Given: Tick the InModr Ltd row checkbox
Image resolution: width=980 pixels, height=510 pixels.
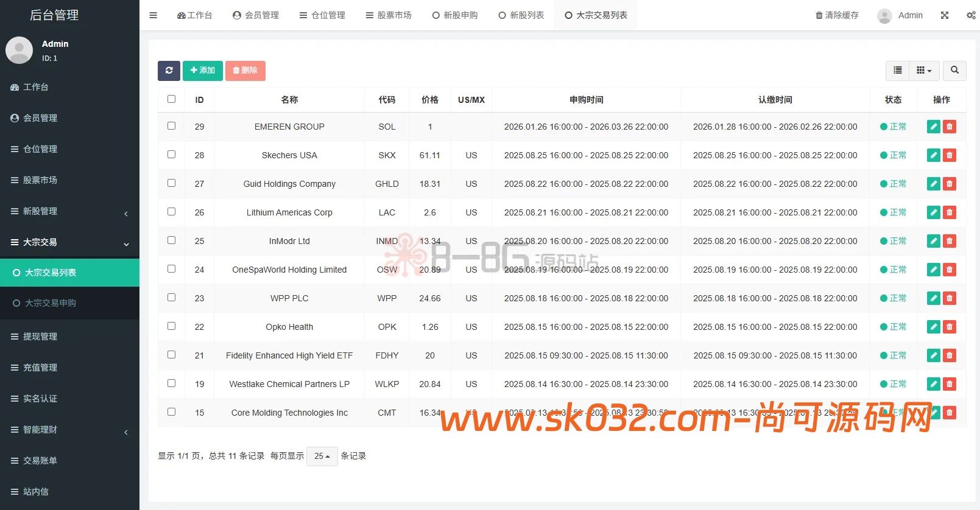Looking at the screenshot, I should point(172,240).
